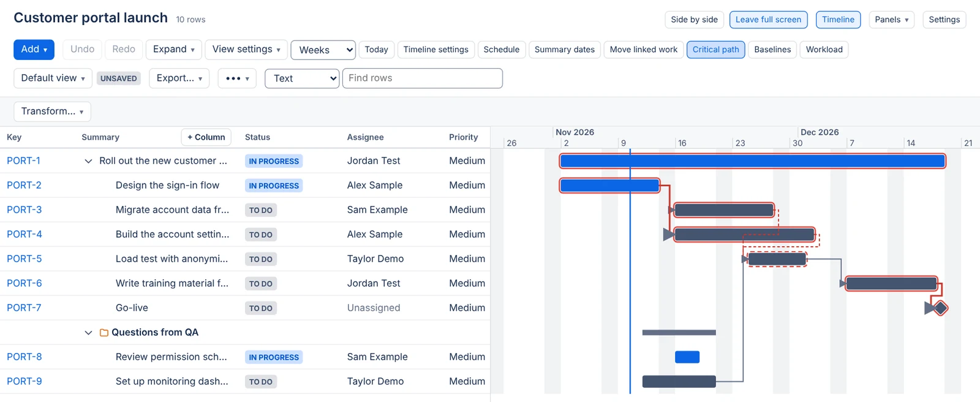Open the View settings dropdown
The height and width of the screenshot is (402, 980).
pyautogui.click(x=246, y=50)
